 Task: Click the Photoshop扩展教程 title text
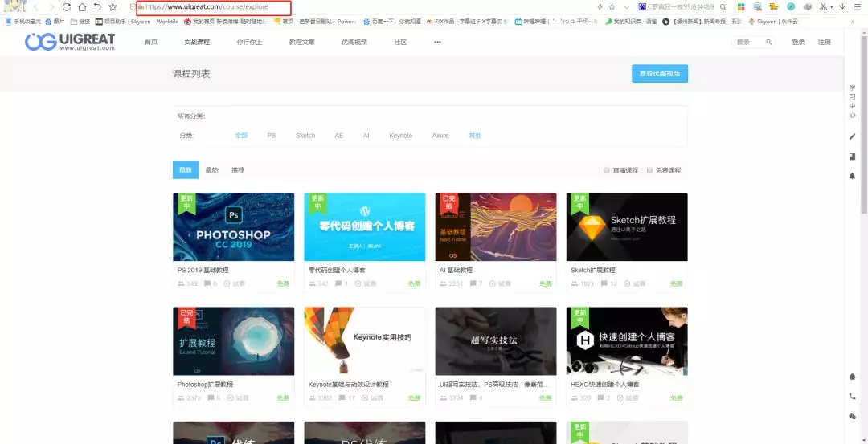[206, 385]
